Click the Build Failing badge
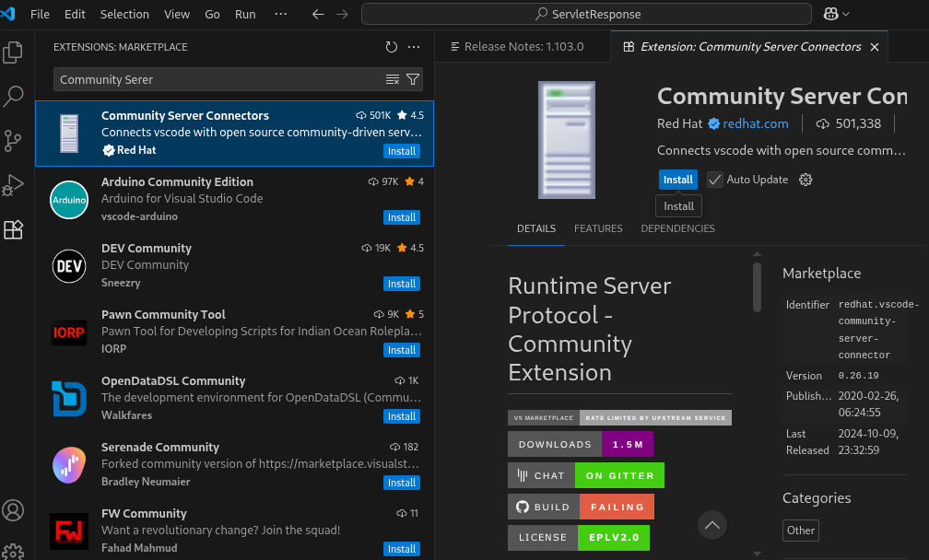The height and width of the screenshot is (560, 929). 581,507
